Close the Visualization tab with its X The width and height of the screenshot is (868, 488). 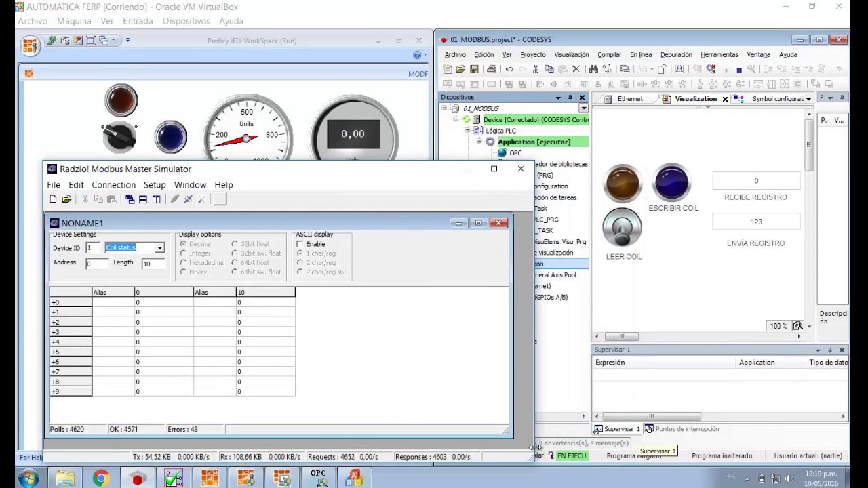[x=725, y=99]
